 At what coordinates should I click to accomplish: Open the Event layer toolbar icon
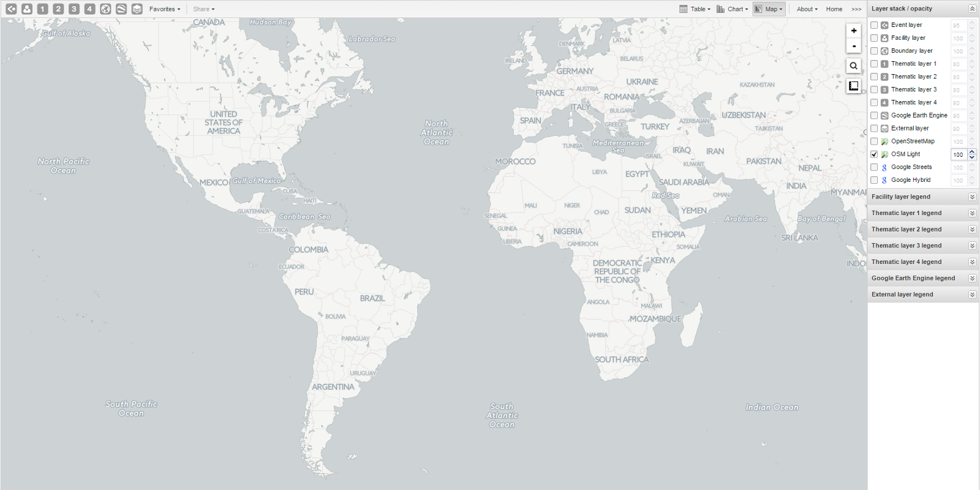click(12, 9)
